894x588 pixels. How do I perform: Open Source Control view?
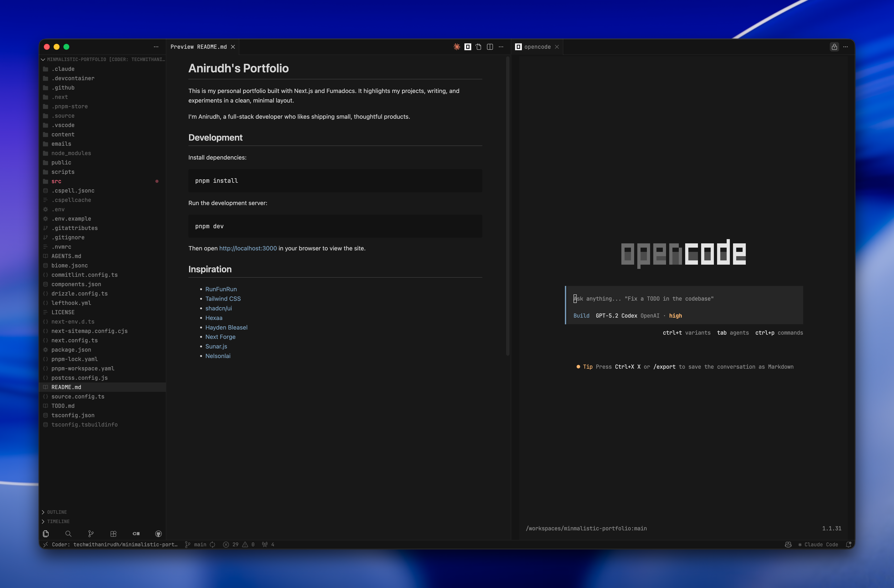(x=91, y=534)
